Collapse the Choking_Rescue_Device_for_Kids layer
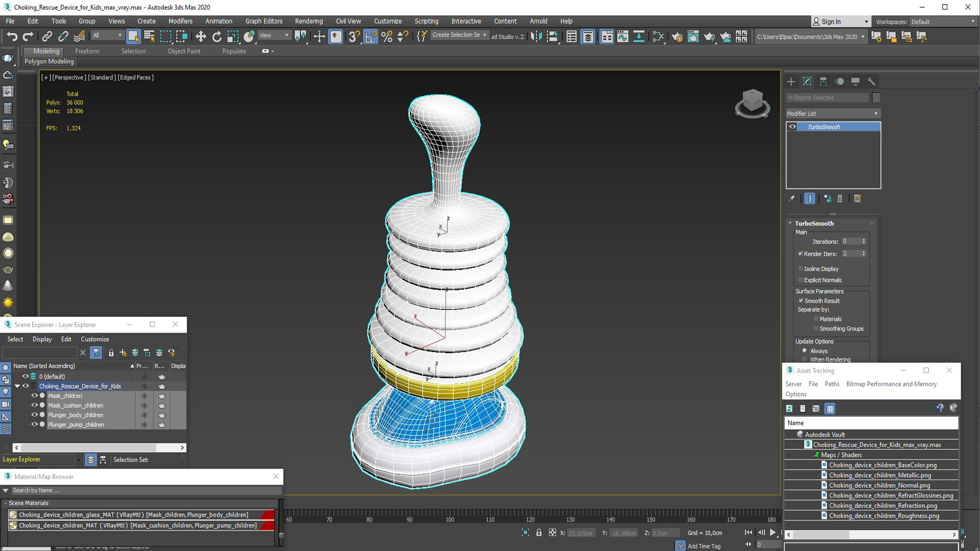980x551 pixels. point(17,386)
